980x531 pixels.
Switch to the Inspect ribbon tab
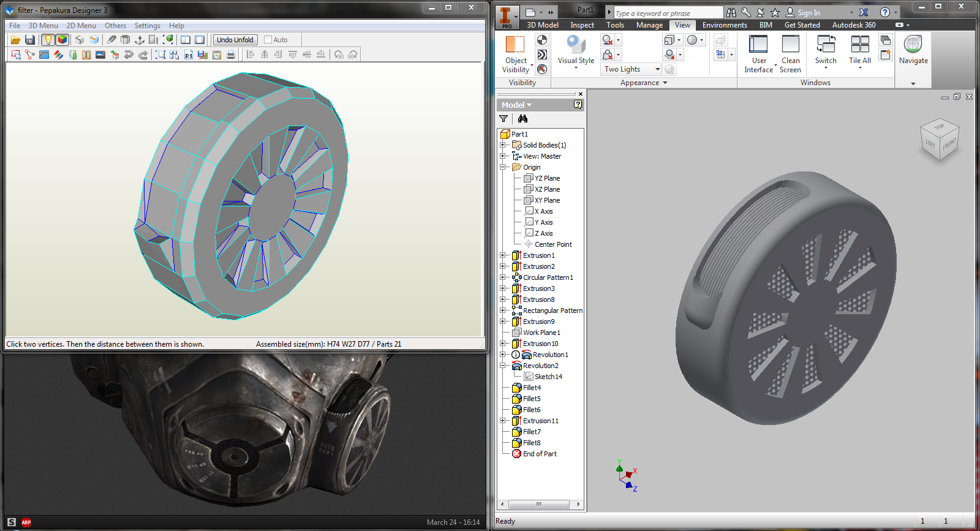[582, 25]
